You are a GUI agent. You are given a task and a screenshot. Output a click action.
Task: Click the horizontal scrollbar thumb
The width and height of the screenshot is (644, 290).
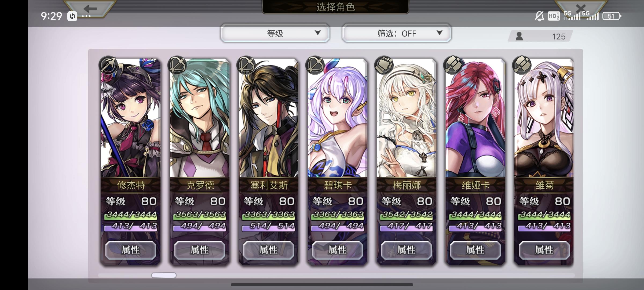point(164,275)
